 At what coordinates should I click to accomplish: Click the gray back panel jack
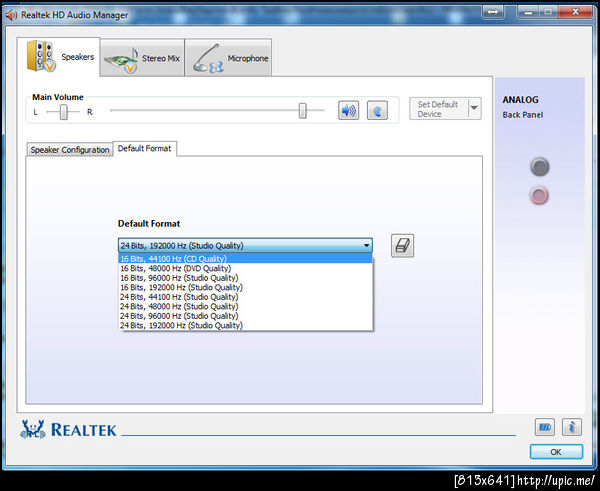pyautogui.click(x=540, y=167)
